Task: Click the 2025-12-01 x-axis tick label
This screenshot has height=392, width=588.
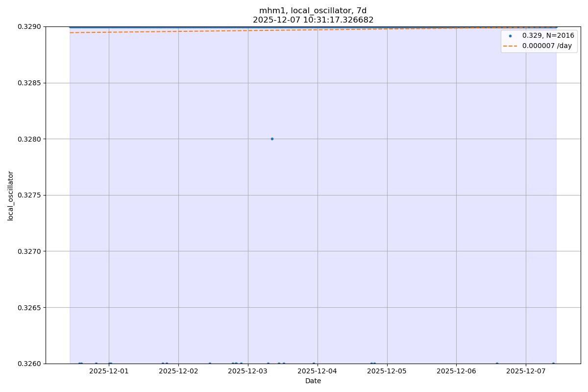Action: click(109, 371)
